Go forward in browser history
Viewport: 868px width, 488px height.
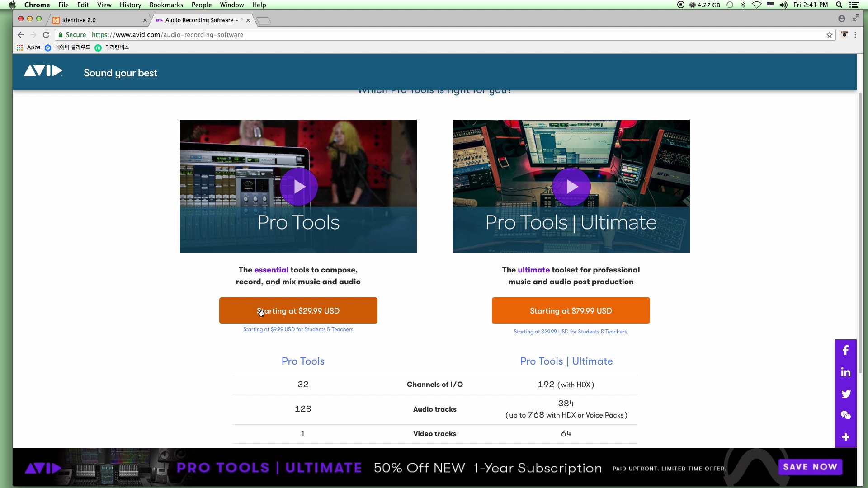coord(33,35)
